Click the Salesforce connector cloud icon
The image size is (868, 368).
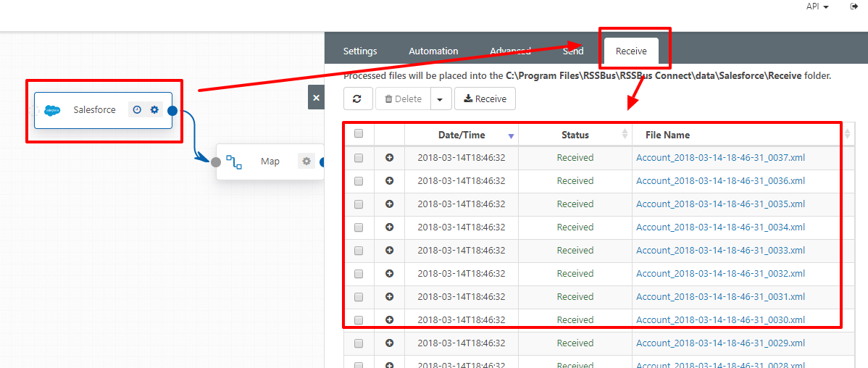coord(52,110)
